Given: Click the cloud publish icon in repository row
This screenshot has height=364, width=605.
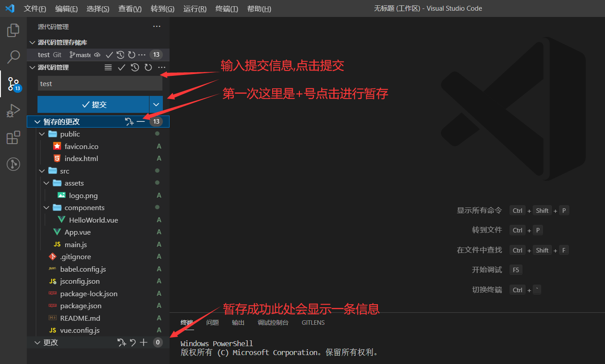Looking at the screenshot, I should click(x=97, y=55).
